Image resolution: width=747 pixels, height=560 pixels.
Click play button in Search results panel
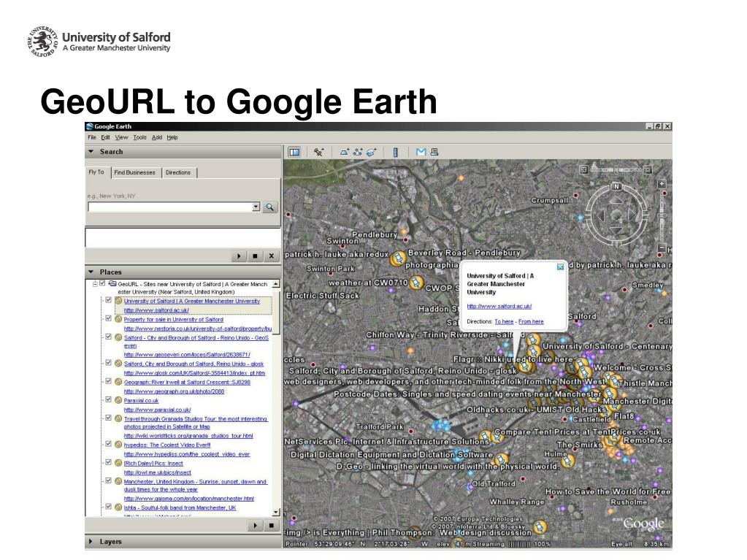239,256
